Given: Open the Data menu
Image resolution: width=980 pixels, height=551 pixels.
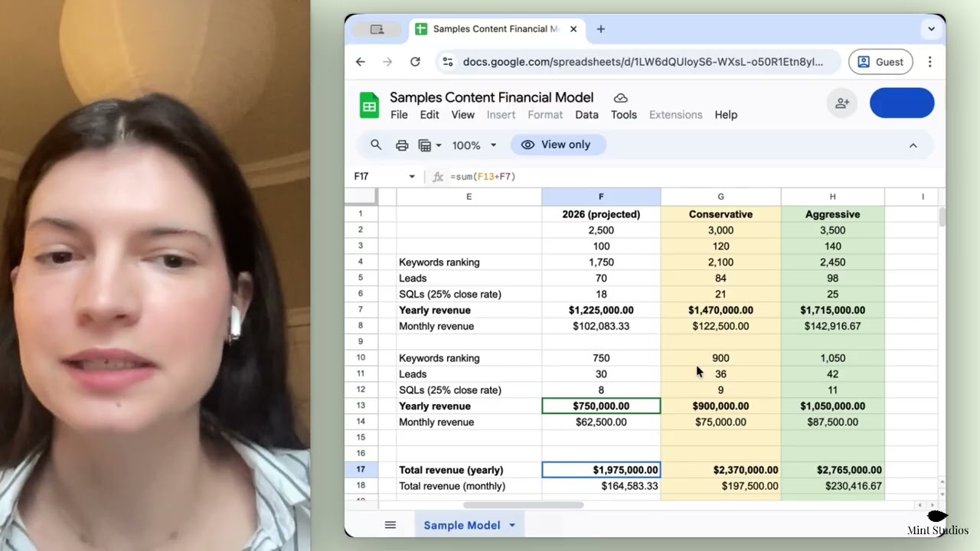Looking at the screenshot, I should click(586, 115).
